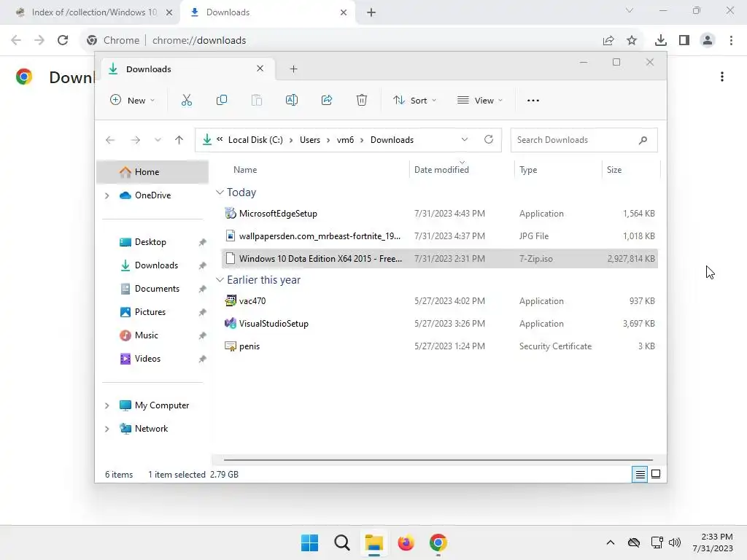
Task: Sort by the Date modified column header
Action: pyautogui.click(x=441, y=169)
